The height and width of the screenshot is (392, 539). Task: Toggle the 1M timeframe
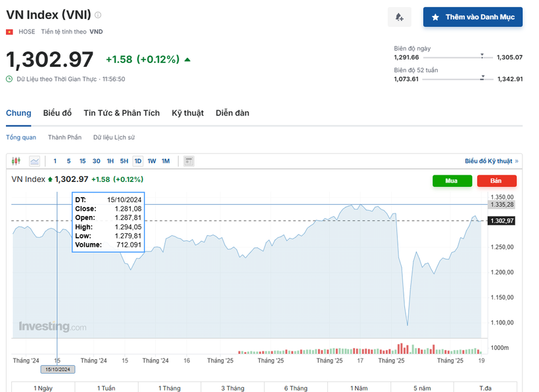point(165,160)
